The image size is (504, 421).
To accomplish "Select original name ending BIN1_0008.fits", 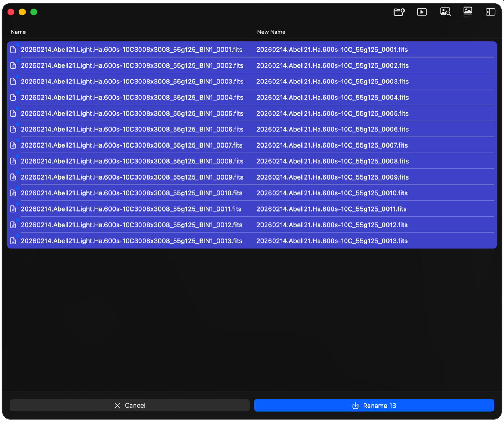I will (x=132, y=161).
